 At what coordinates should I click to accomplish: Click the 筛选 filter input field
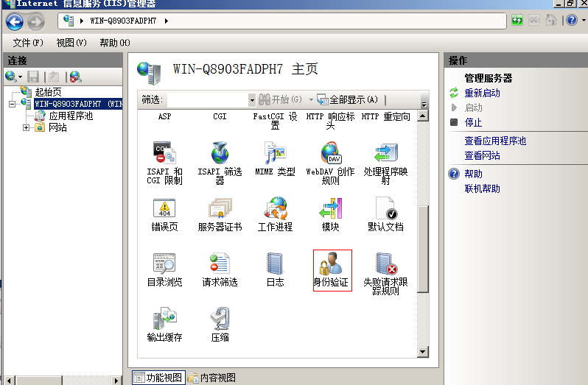click(x=208, y=100)
